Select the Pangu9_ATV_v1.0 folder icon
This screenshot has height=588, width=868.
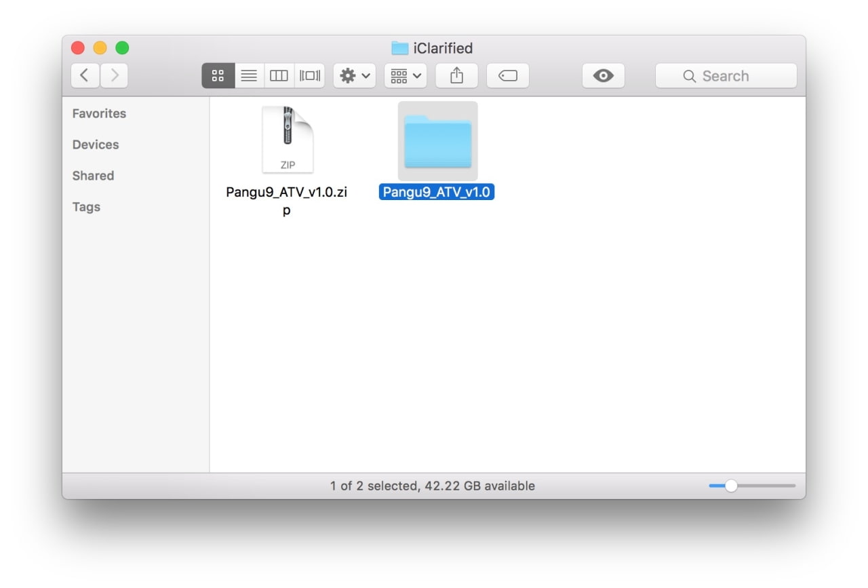437,141
